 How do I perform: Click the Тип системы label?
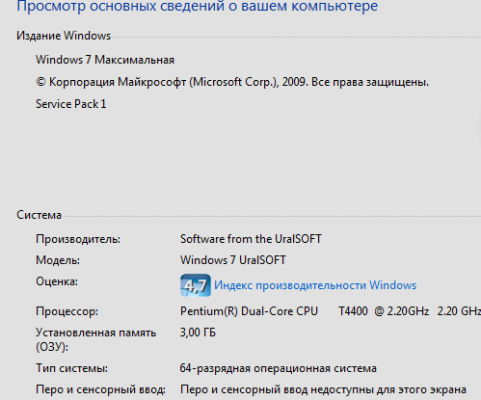[x=72, y=368]
